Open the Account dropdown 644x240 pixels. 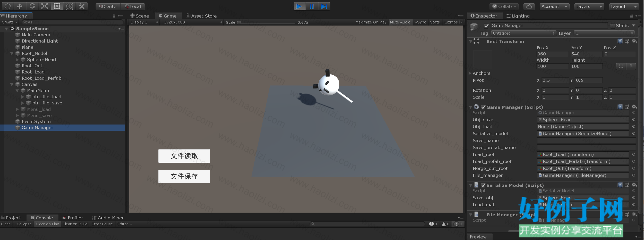[554, 6]
